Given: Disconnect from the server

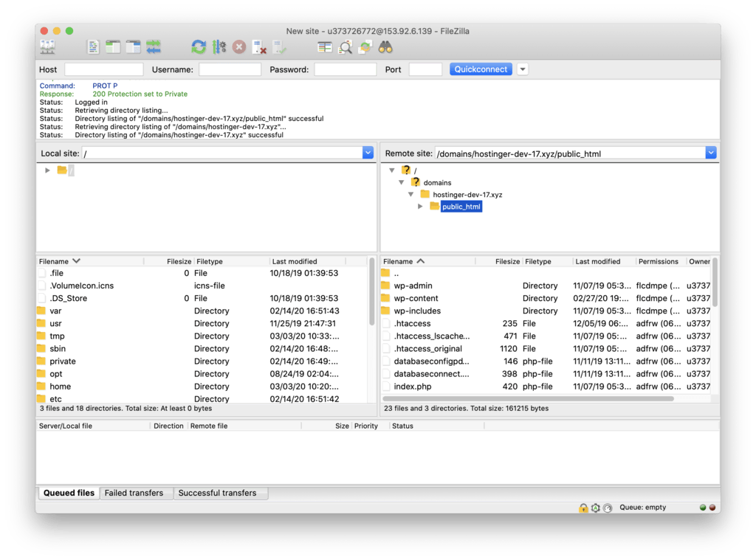Looking at the screenshot, I should (x=260, y=46).
